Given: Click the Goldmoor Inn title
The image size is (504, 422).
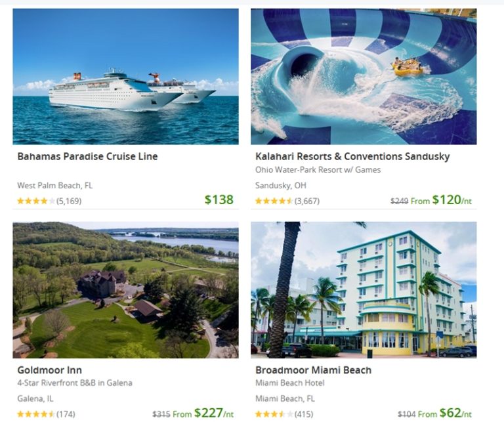Looking at the screenshot, I should click(49, 370).
